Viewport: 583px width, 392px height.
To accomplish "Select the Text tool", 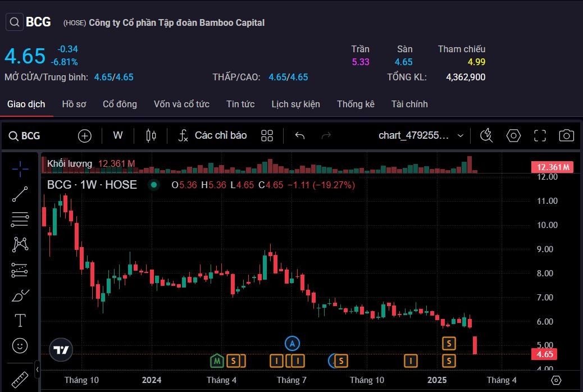I will (x=20, y=320).
